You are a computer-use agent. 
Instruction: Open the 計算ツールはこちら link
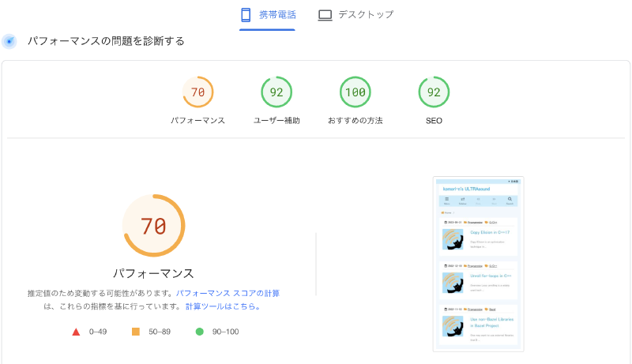(x=223, y=306)
